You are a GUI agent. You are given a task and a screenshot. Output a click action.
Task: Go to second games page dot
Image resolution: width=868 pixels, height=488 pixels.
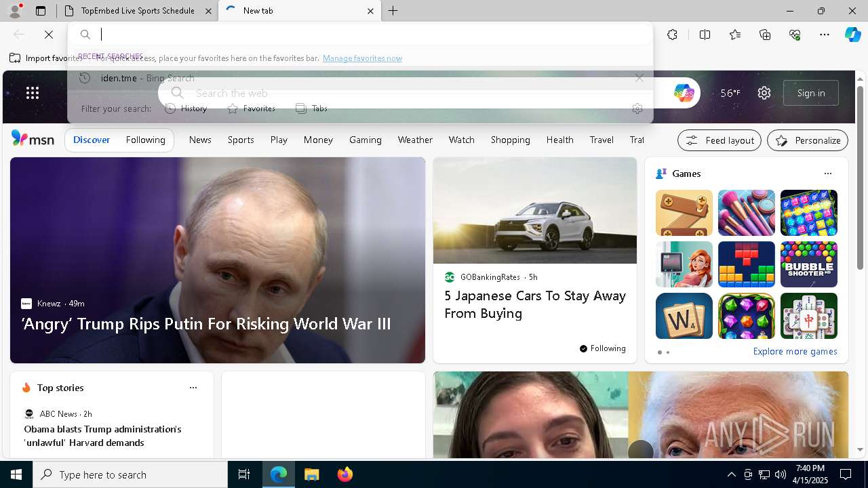pyautogui.click(x=668, y=352)
